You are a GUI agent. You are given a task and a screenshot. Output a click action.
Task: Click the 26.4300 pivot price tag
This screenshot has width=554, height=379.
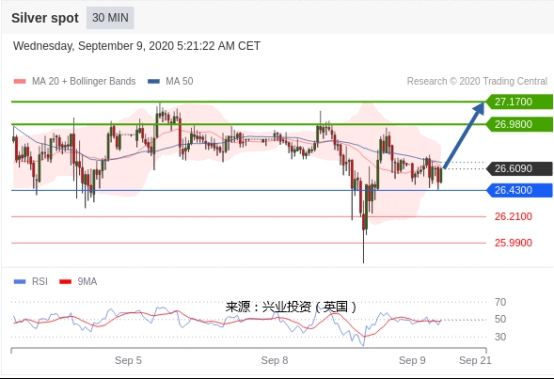coord(519,190)
